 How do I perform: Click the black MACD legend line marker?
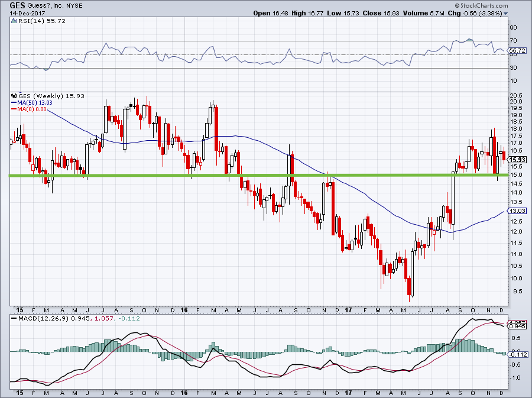[x=14, y=319]
